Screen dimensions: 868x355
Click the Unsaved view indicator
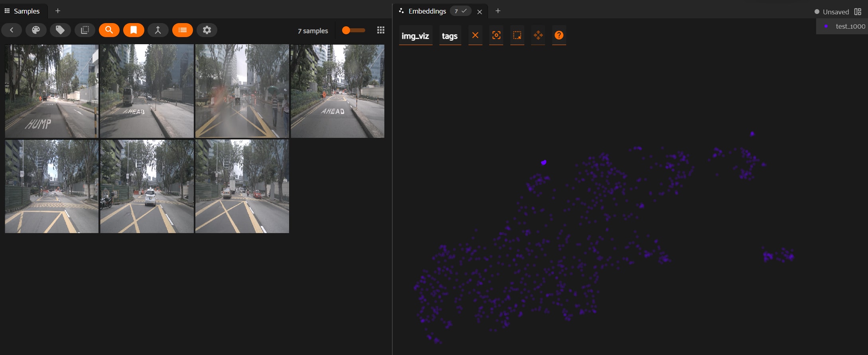[x=832, y=12]
